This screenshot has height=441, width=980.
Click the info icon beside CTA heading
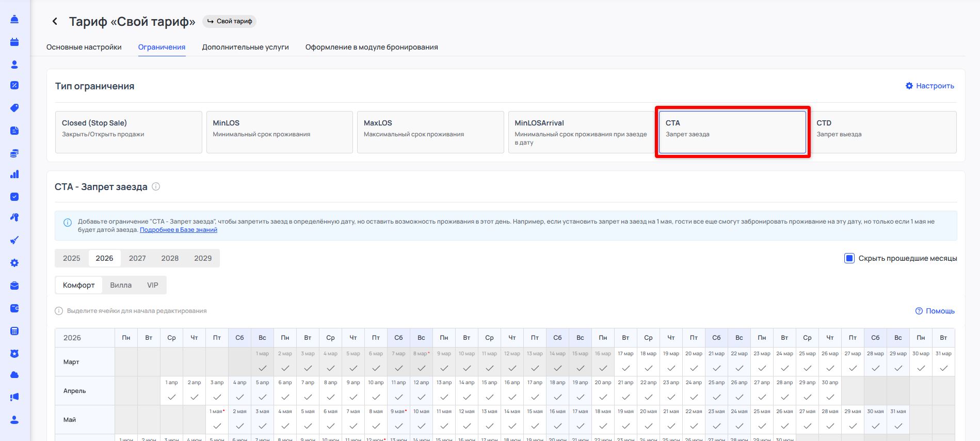[156, 186]
